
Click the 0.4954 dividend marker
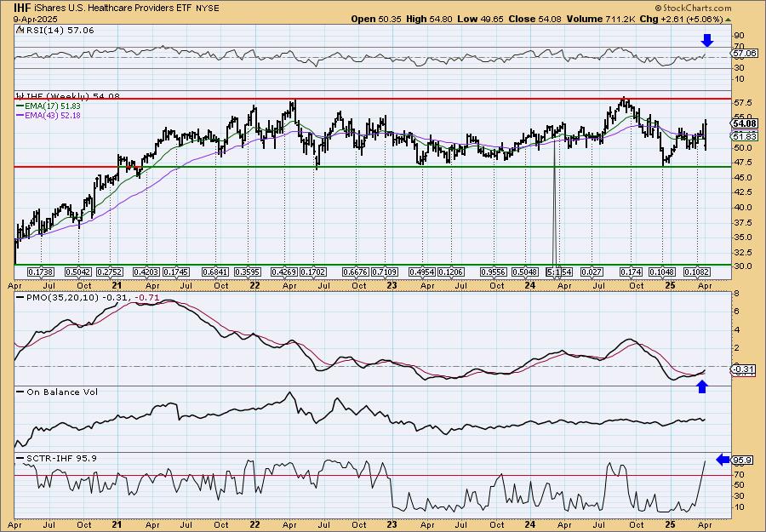click(x=422, y=272)
